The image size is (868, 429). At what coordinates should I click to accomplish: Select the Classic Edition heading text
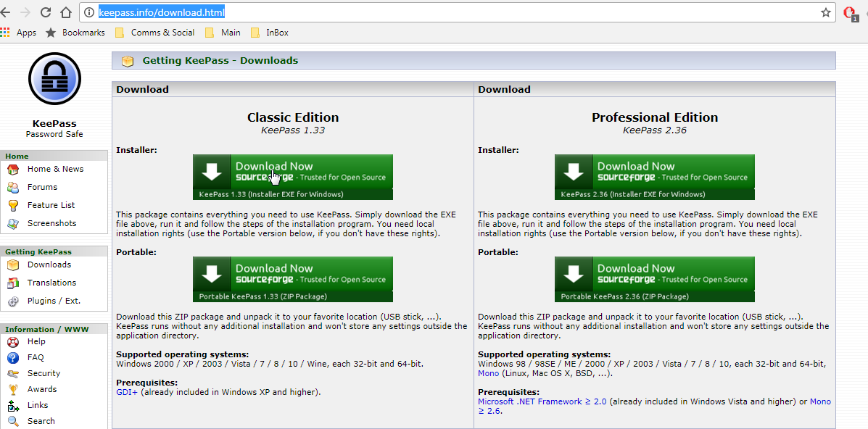click(293, 117)
